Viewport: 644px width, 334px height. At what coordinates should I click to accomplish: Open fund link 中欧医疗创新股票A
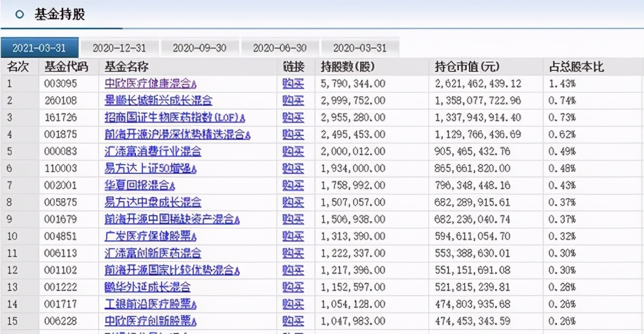click(x=150, y=321)
